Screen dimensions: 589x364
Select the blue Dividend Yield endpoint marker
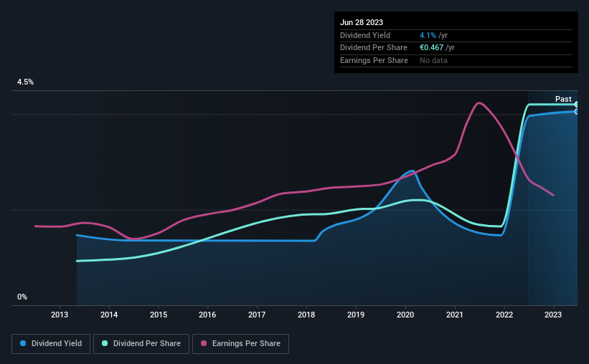[577, 112]
